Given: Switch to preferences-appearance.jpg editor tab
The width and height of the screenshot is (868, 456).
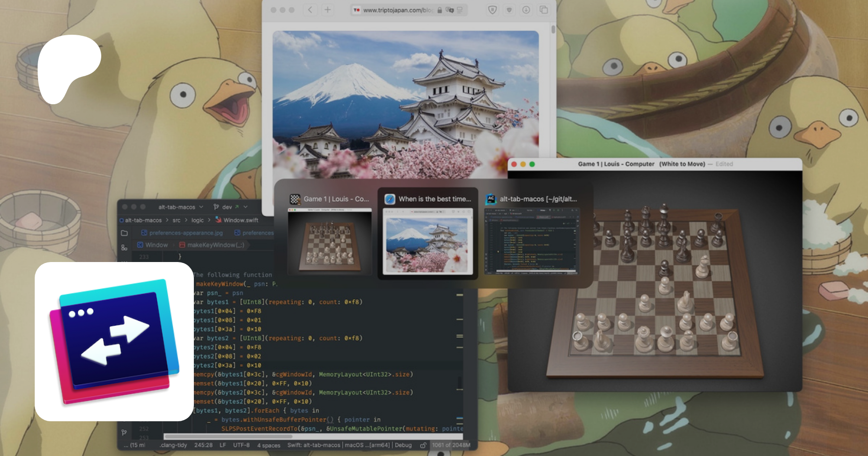Looking at the screenshot, I should click(x=186, y=233).
